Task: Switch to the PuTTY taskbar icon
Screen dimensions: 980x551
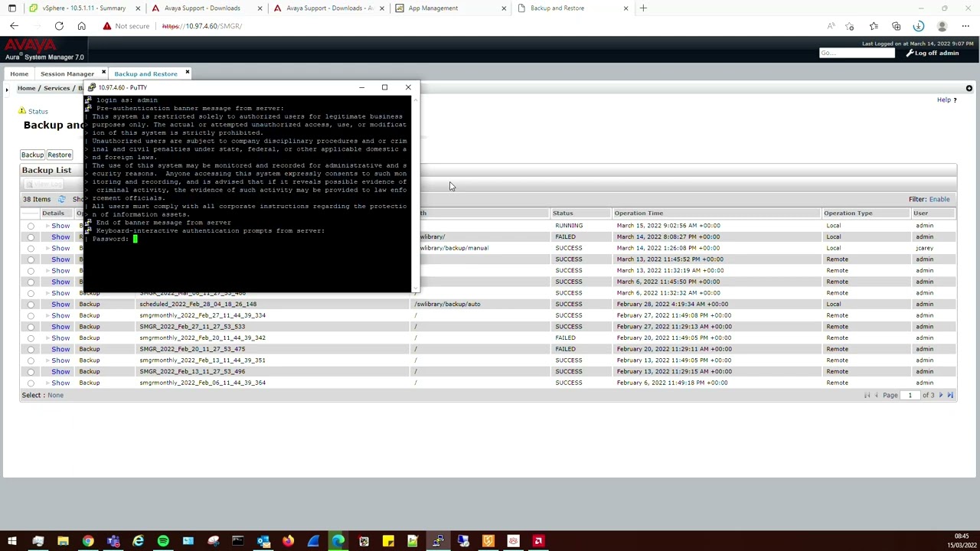Action: (438, 541)
